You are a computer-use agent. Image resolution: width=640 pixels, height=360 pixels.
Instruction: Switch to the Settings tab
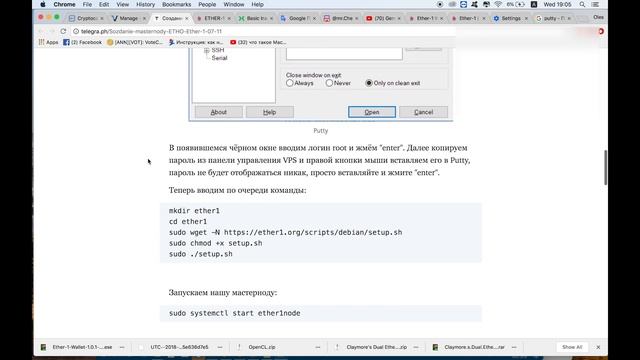point(511,18)
